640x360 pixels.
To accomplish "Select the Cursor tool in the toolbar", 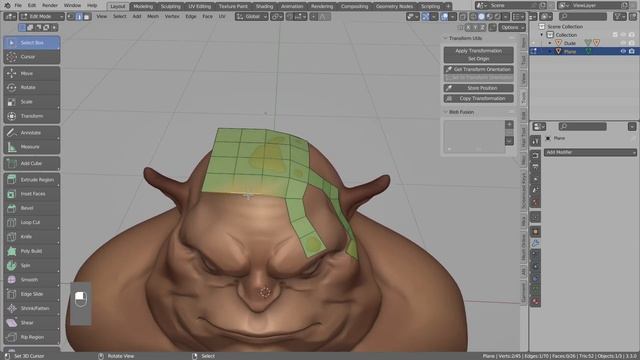I will click(x=31, y=57).
